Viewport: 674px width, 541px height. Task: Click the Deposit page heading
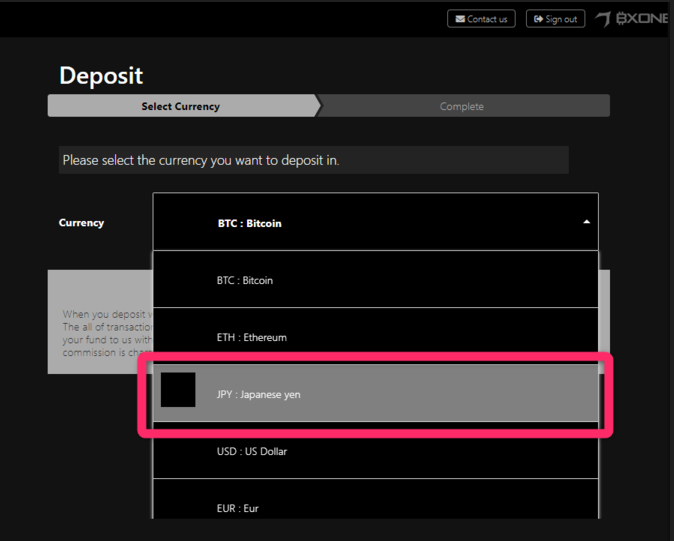(101, 76)
